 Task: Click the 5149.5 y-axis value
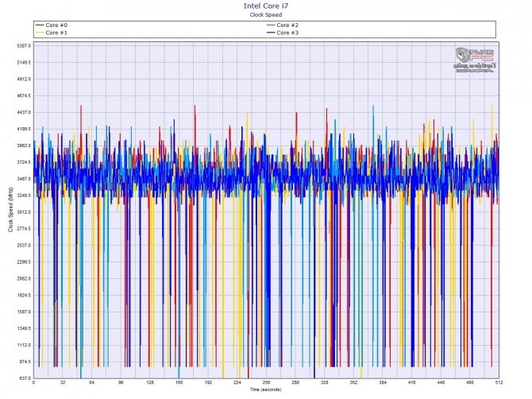tap(24, 63)
